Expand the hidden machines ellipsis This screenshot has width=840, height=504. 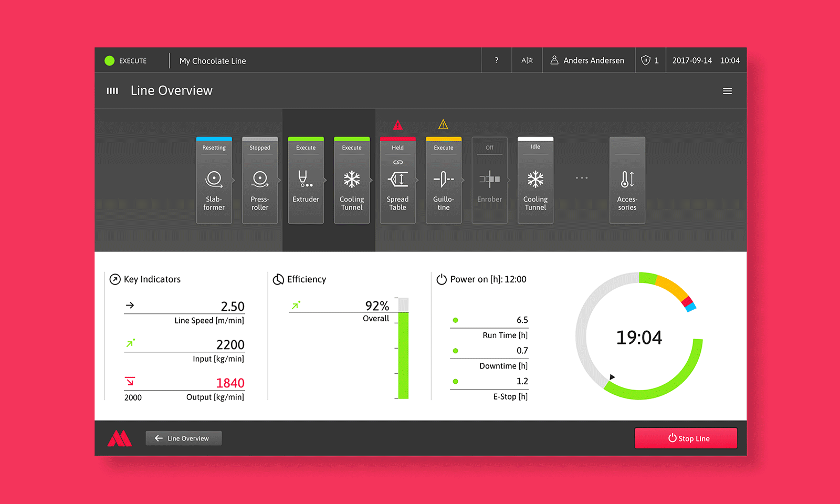tap(581, 178)
